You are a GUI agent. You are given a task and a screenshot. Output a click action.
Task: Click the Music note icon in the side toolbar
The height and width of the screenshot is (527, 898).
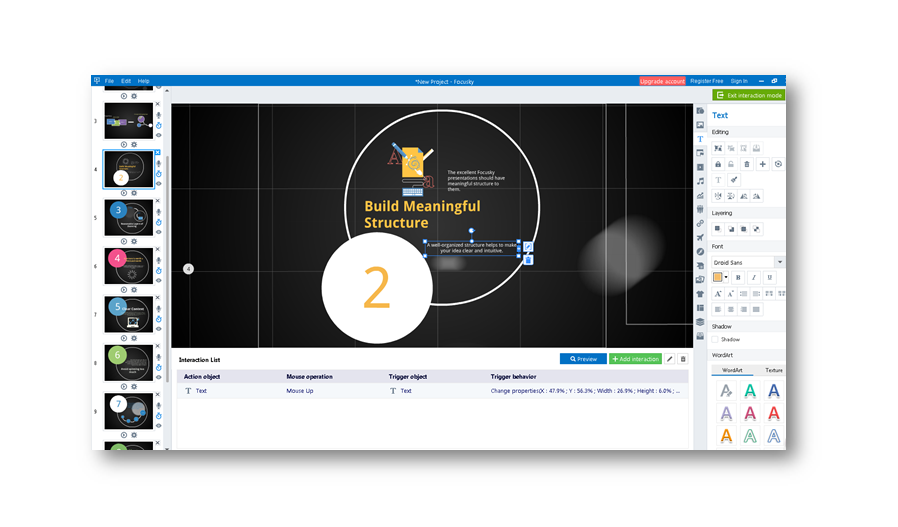tap(700, 181)
